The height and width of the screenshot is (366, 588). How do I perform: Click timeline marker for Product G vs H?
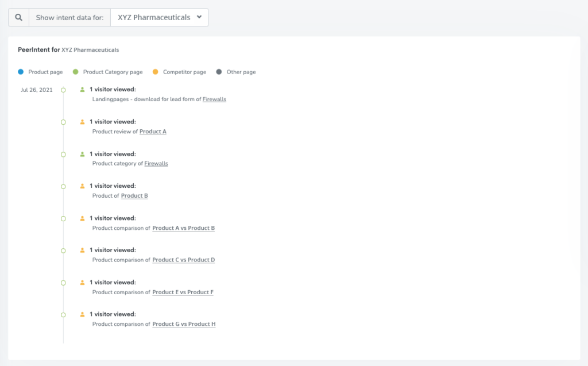tap(63, 315)
